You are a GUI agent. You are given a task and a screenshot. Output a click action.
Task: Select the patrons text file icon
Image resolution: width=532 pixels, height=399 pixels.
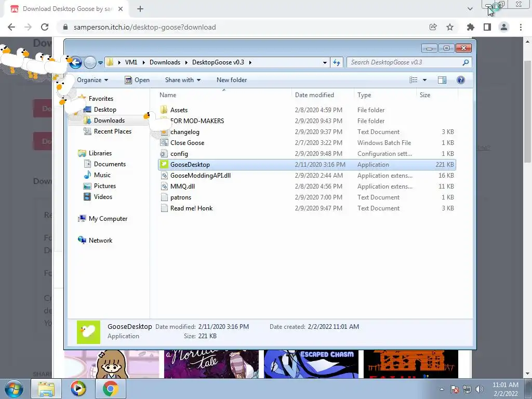pos(164,197)
